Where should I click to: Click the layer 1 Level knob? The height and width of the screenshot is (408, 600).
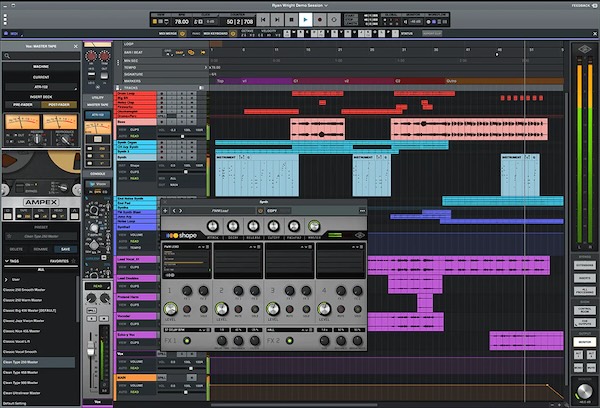[170, 308]
